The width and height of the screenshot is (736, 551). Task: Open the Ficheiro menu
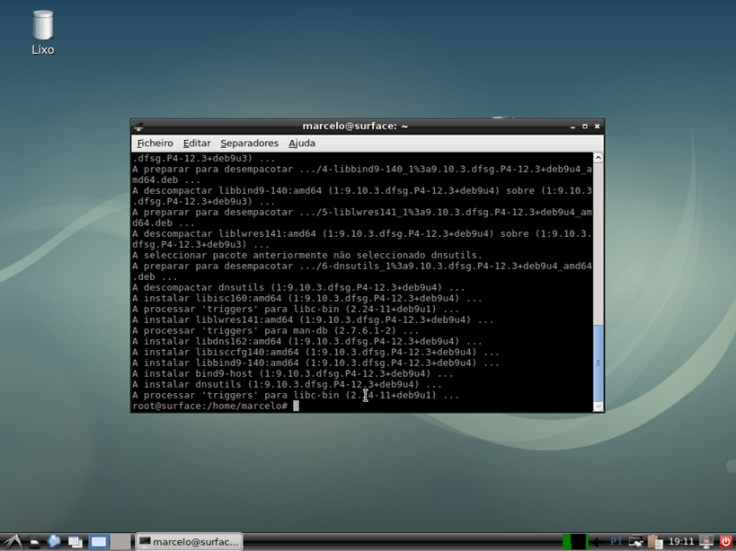point(155,143)
